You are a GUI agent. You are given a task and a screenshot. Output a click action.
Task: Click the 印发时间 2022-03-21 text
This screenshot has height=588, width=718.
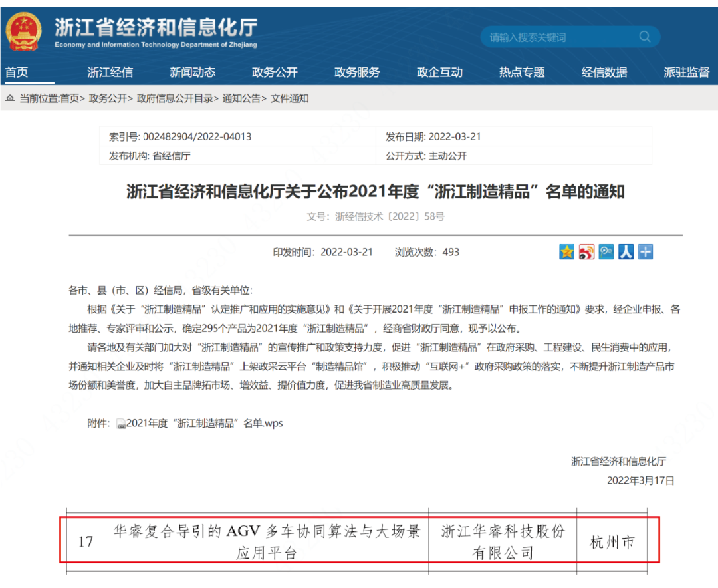point(323,252)
